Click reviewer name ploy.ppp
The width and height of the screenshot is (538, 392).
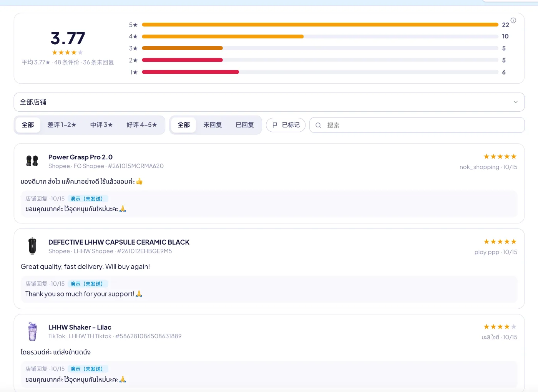coord(487,252)
